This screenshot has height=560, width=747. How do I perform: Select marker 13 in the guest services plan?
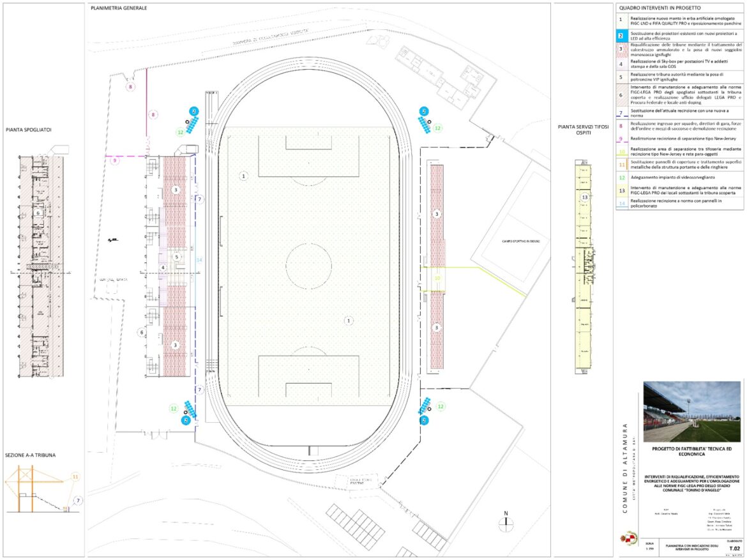(x=584, y=197)
